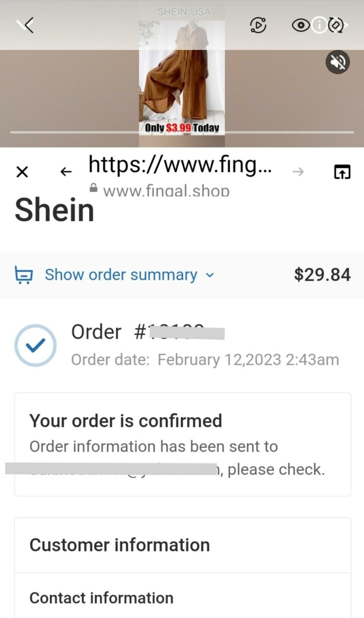
Task: Click the Shein store title
Action: [x=55, y=210]
